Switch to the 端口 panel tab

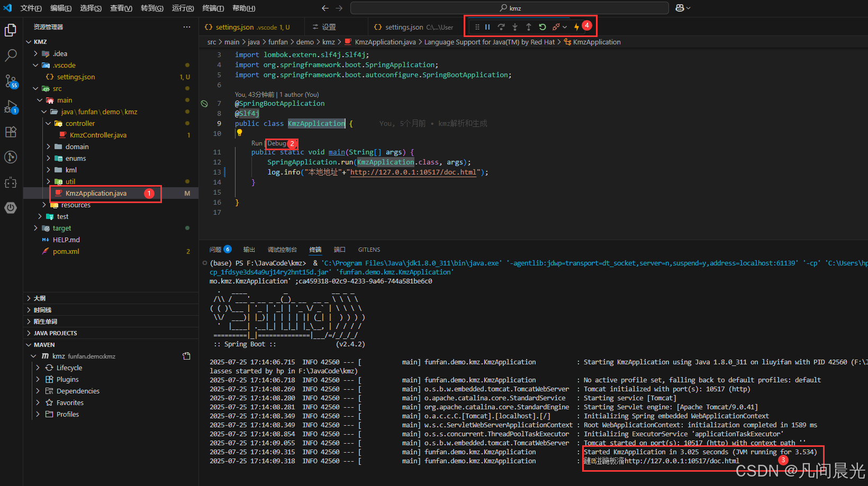(339, 250)
